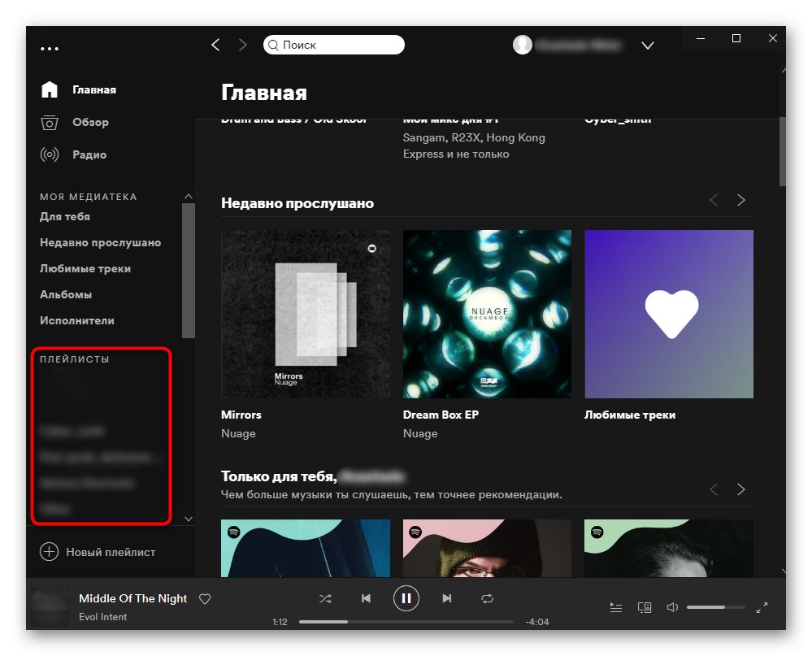The image size is (812, 656).
Task: Open Недавно прослушано in sidebar library
Action: click(x=101, y=242)
